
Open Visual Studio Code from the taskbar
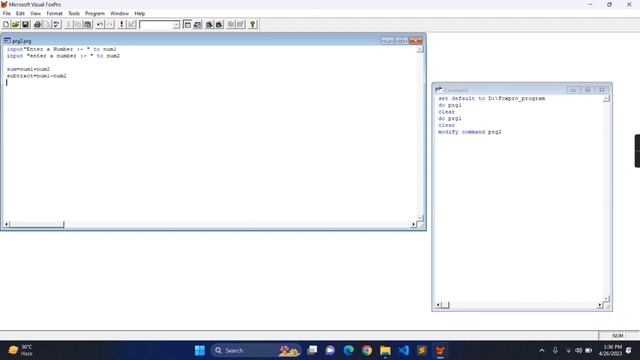pyautogui.click(x=404, y=350)
